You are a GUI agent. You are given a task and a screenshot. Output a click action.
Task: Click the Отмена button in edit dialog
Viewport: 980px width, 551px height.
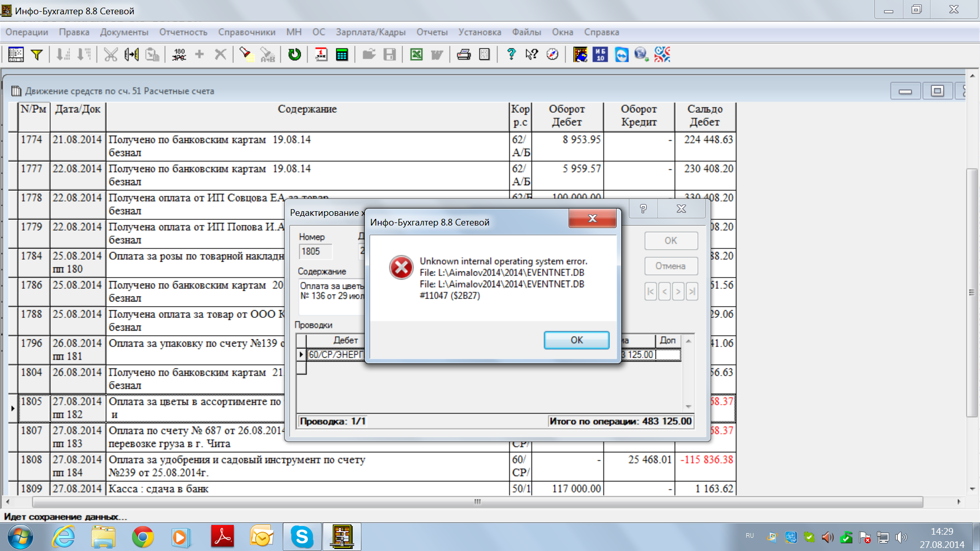(671, 266)
